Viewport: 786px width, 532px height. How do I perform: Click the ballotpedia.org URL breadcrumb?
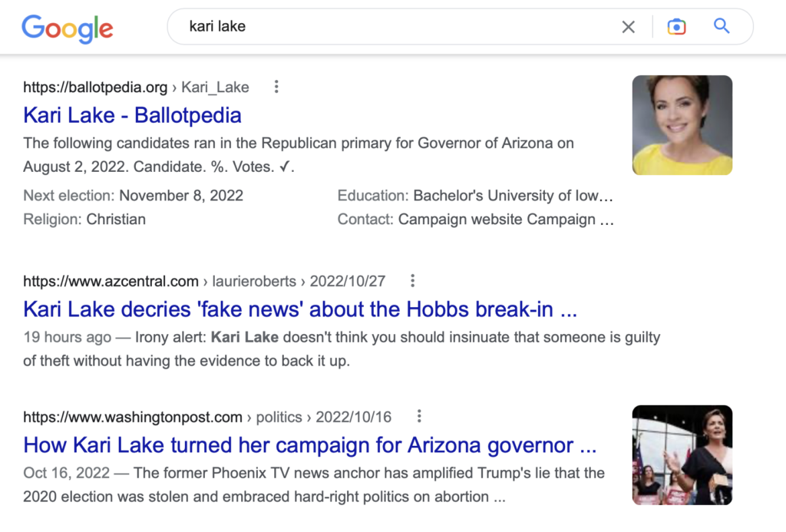tap(136, 88)
